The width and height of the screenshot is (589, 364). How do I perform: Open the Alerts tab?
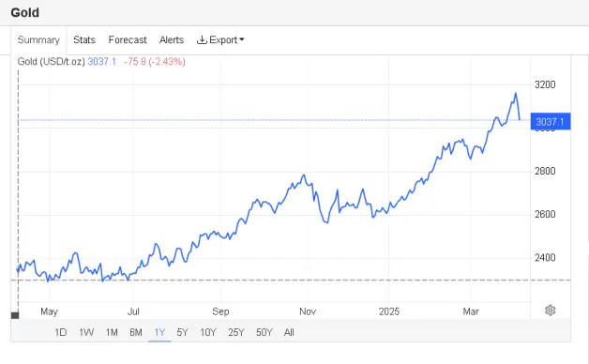[172, 39]
